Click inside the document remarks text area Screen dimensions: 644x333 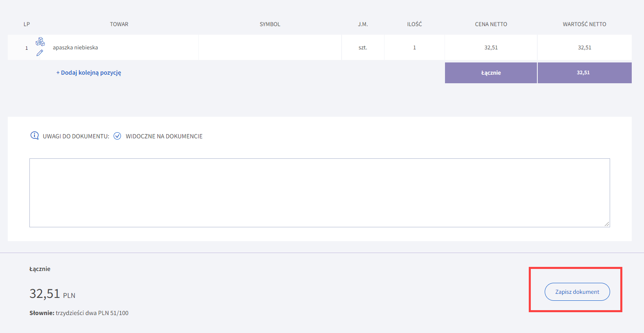pos(319,193)
